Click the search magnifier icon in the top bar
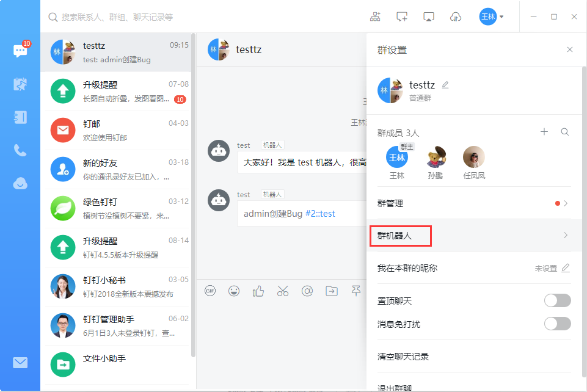 pyautogui.click(x=53, y=17)
